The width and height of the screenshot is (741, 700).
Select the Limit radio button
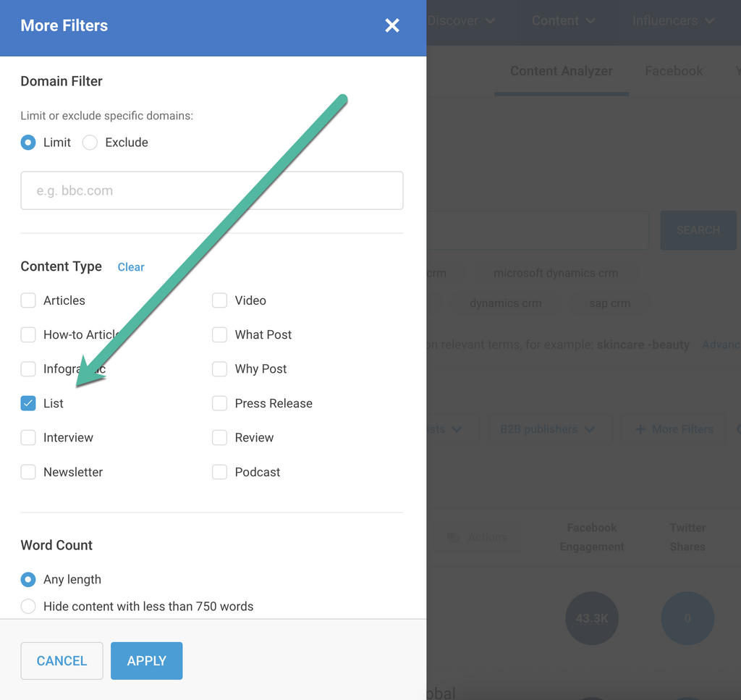(x=28, y=143)
